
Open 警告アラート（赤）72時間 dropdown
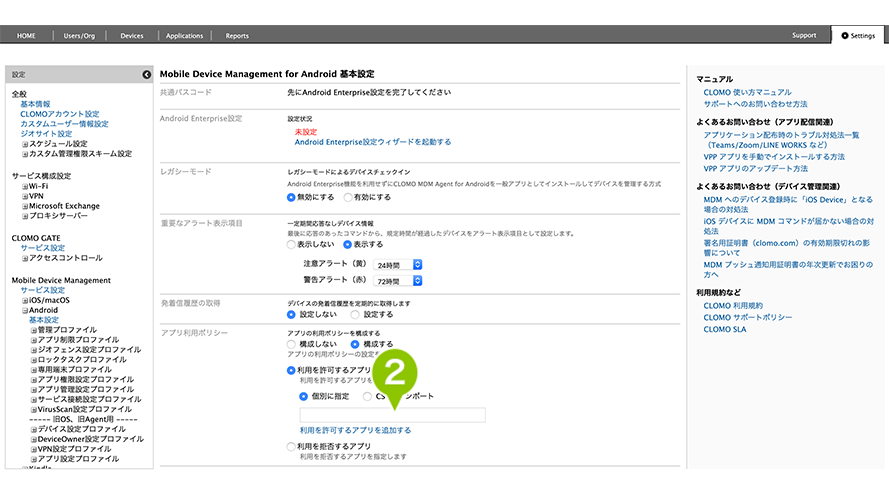[x=397, y=281]
